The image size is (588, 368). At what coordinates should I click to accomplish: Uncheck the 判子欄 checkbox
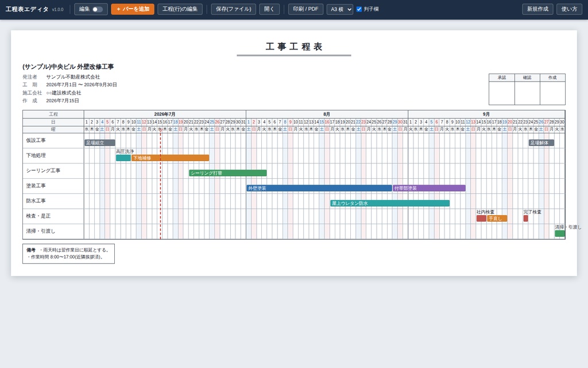tap(359, 9)
